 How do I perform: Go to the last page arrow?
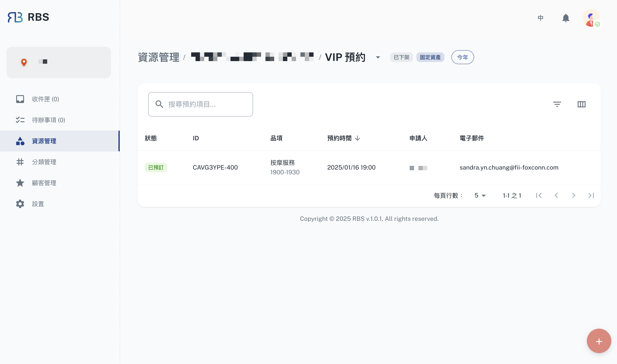click(x=591, y=196)
